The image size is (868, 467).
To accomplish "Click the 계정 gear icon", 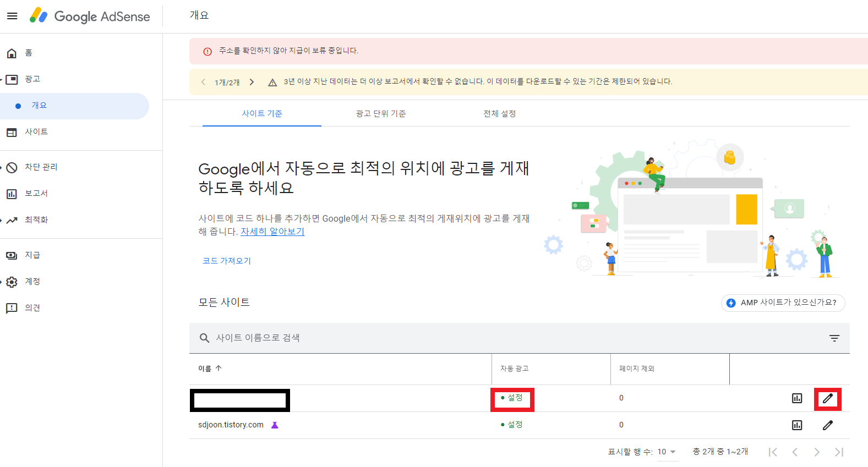I will click(x=12, y=282).
